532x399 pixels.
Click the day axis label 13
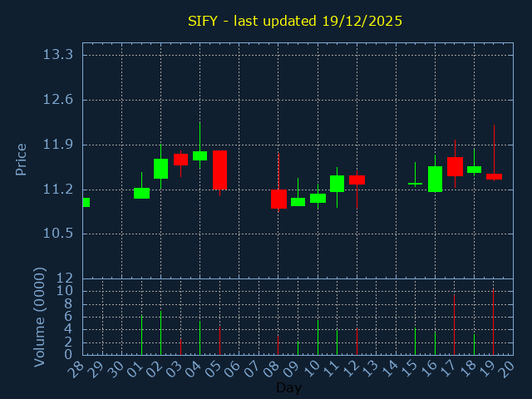pos(370,368)
